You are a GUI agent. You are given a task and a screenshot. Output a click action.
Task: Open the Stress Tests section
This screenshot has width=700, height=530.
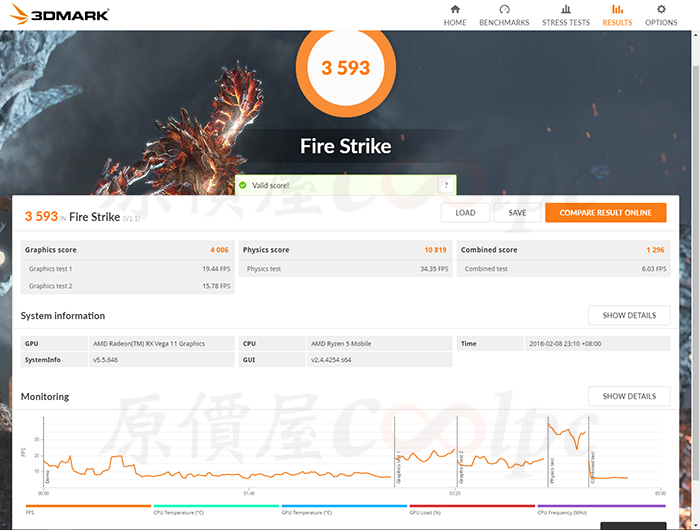click(x=566, y=15)
